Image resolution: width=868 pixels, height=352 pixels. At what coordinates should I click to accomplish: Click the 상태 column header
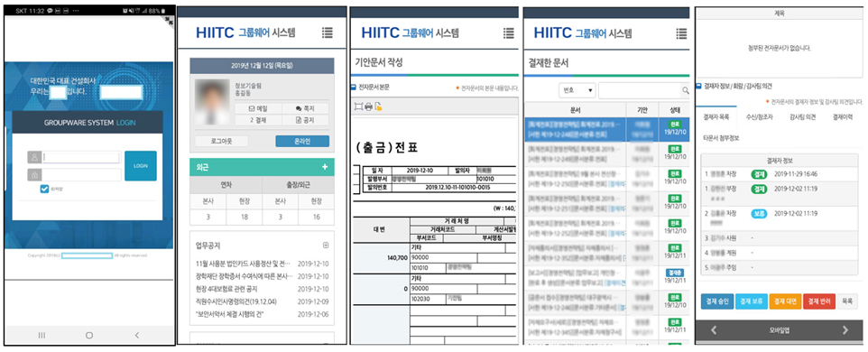(674, 109)
